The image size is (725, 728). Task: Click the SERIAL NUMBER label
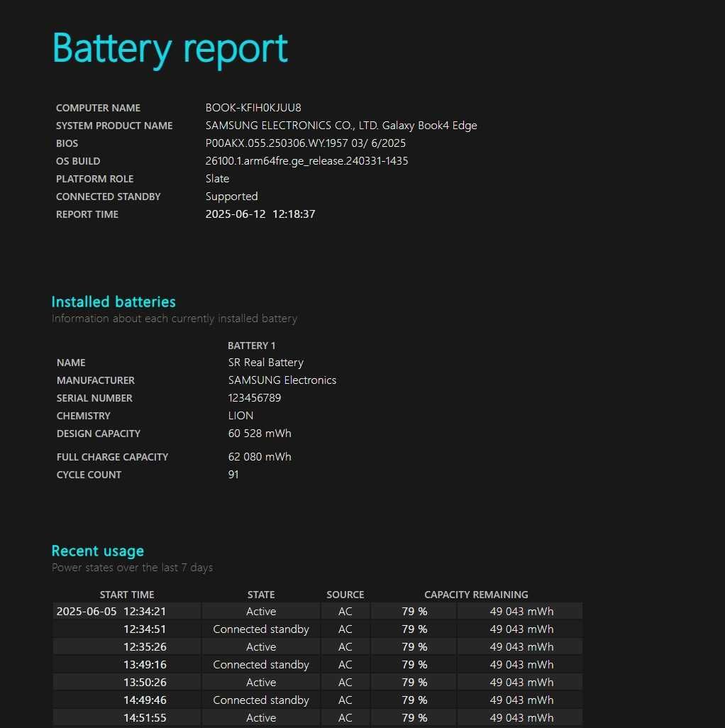point(94,398)
